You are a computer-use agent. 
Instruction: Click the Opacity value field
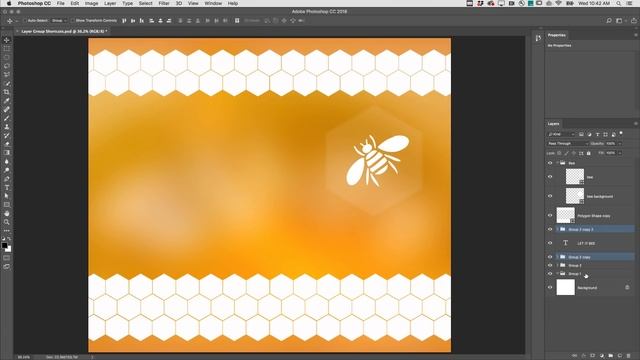[611, 144]
